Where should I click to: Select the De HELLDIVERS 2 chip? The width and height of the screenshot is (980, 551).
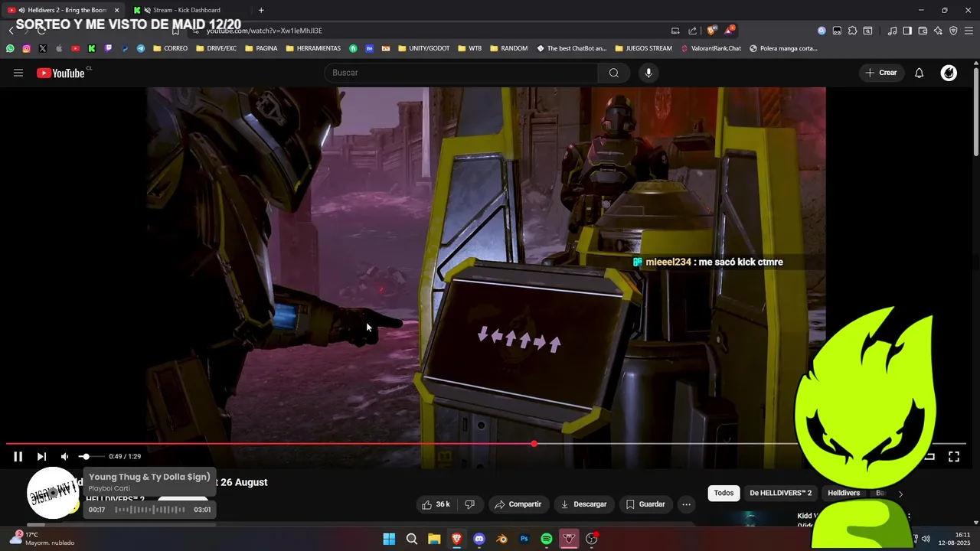(780, 493)
